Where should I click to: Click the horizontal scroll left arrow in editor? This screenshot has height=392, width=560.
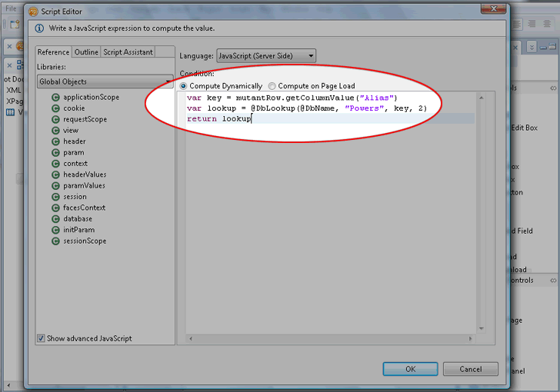[x=191, y=338]
